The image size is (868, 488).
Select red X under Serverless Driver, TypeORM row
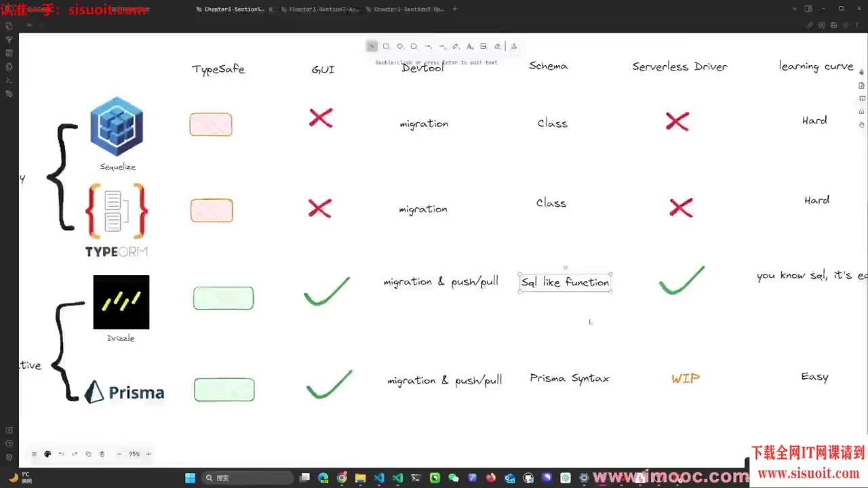pyautogui.click(x=681, y=207)
